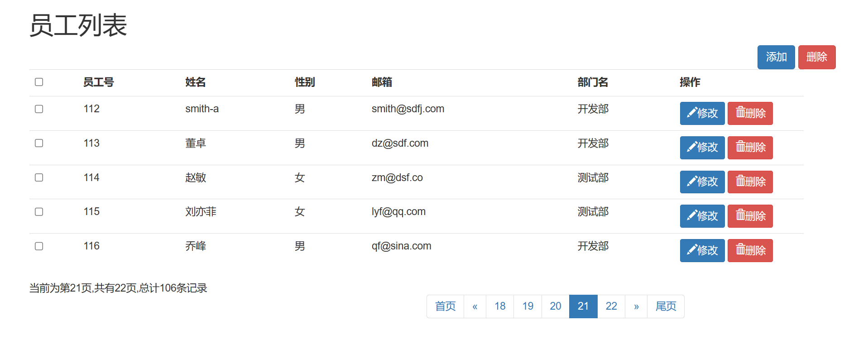Viewport: 868px width, 359px height.
Task: Open page 18 in pagination
Action: coord(500,306)
